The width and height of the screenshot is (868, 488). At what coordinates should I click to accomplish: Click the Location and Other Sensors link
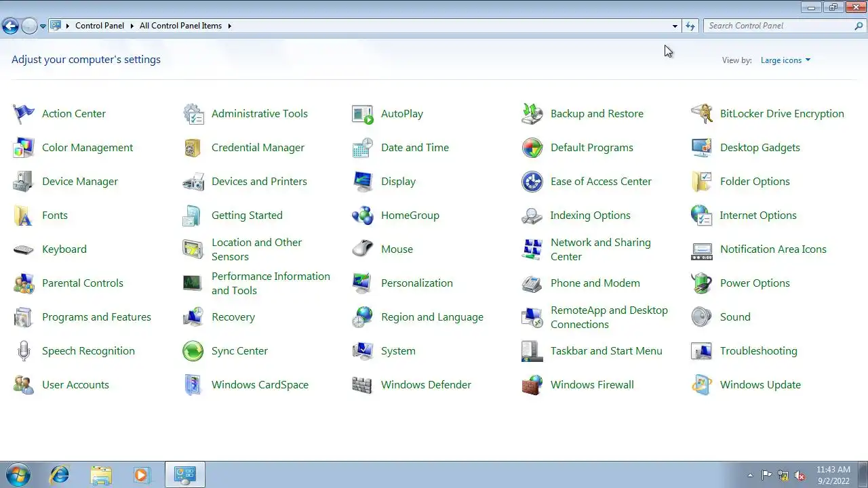coord(256,249)
